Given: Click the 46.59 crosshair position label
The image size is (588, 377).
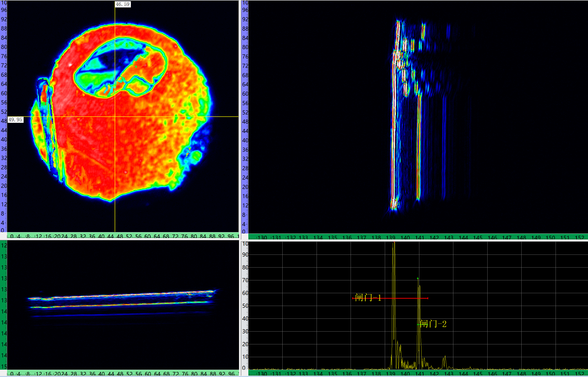Looking at the screenshot, I should point(123,4).
